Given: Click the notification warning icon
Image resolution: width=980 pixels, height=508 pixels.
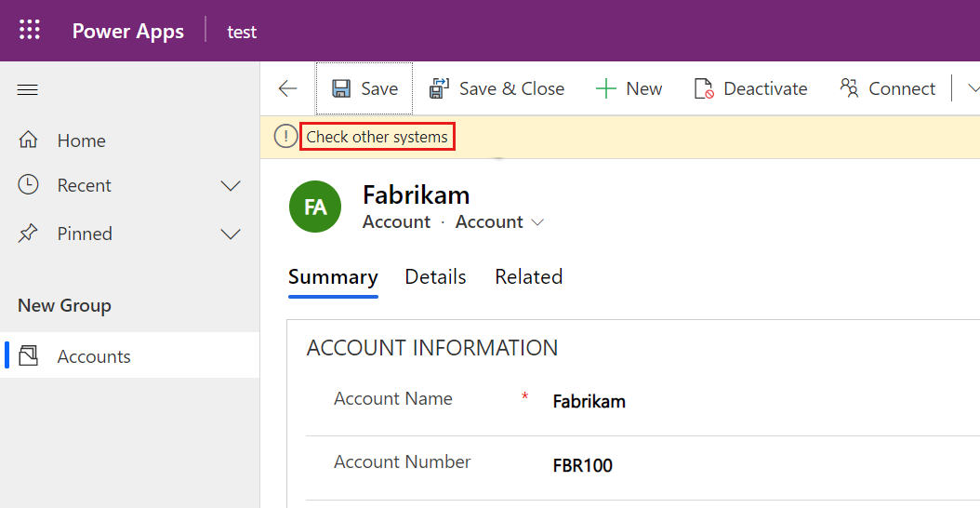Looking at the screenshot, I should (285, 137).
